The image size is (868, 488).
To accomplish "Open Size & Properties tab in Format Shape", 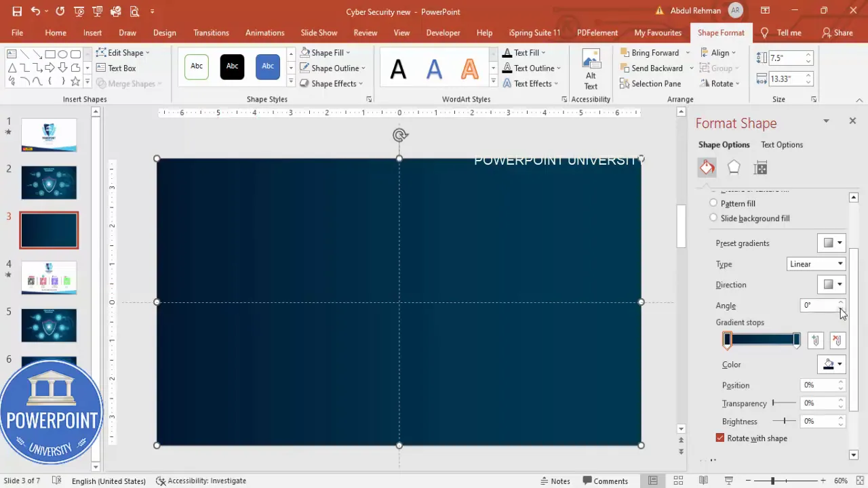I will point(761,168).
